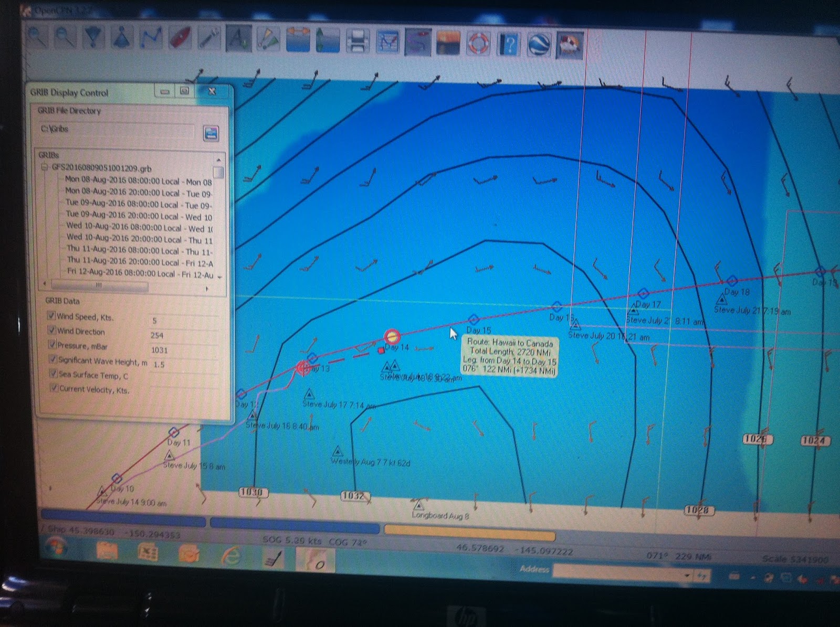Click the Wind Direction value field showing 254
This screenshot has width=840, height=627.
(184, 335)
